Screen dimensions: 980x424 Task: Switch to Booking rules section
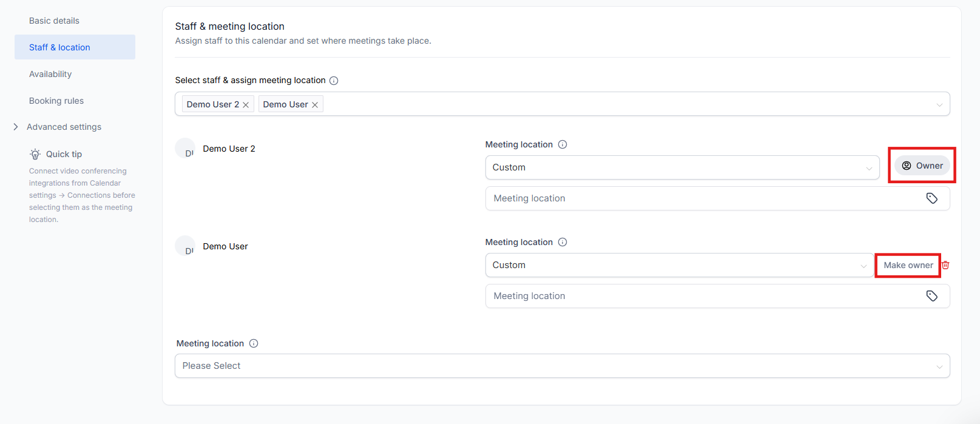pos(56,101)
